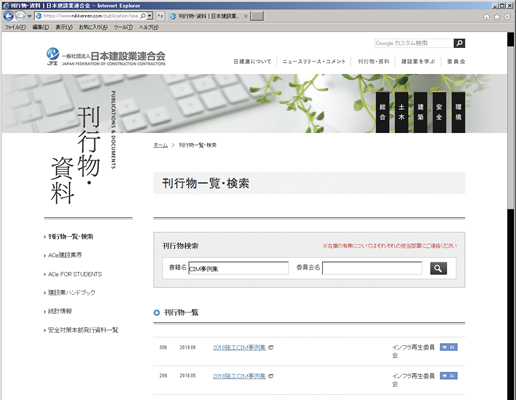Open the browser home icon
Image resolution: width=516 pixels, height=400 pixels.
point(487,17)
